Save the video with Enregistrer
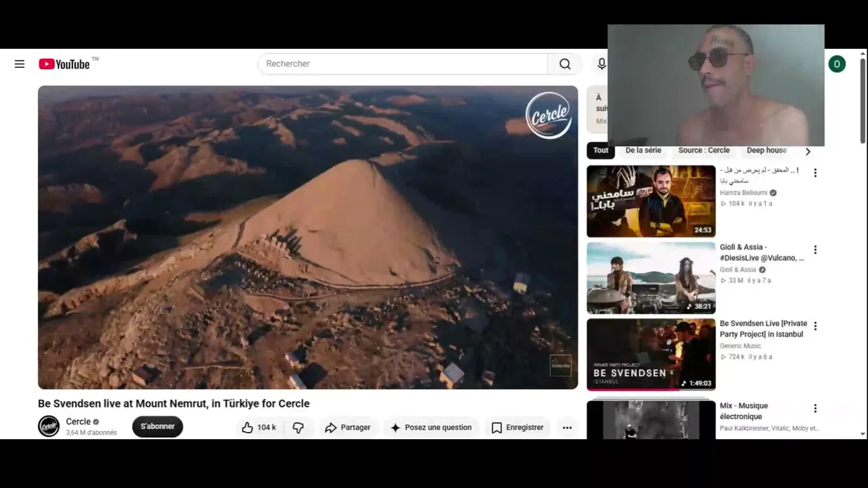This screenshot has width=868, height=488. [x=517, y=428]
